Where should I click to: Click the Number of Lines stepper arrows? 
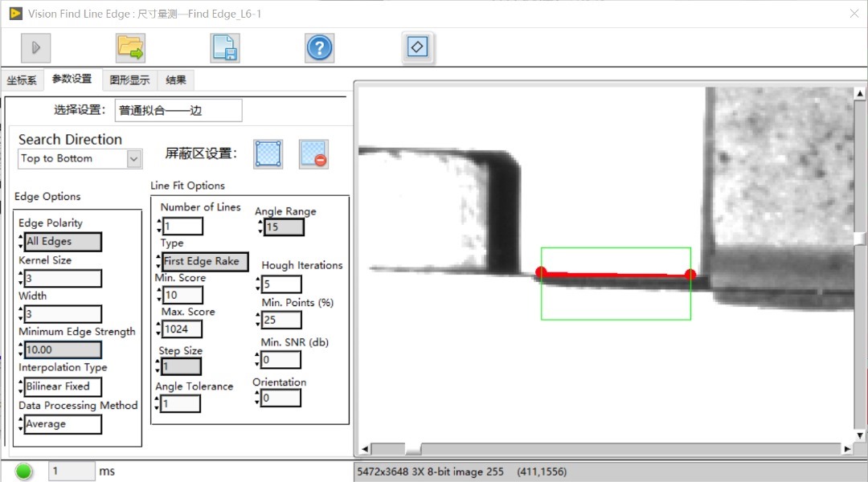[x=159, y=226]
